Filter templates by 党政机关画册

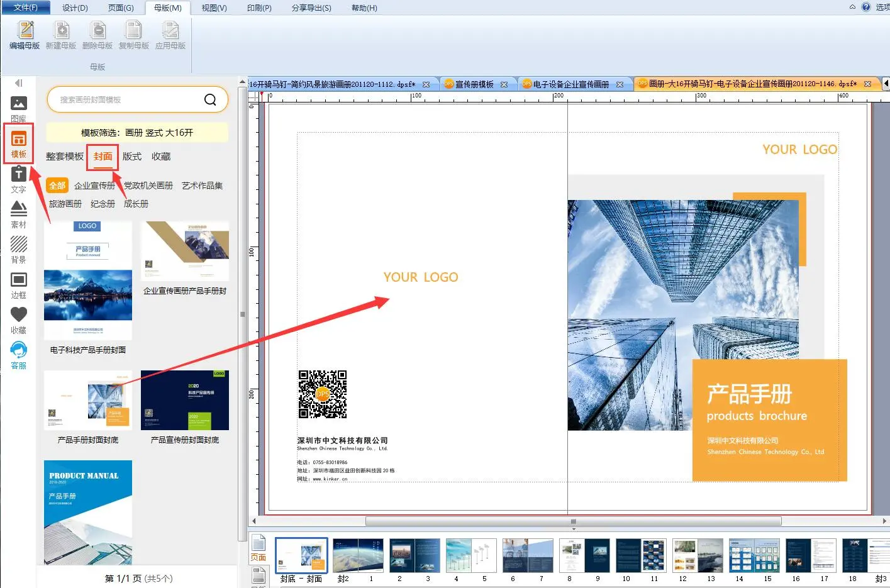coord(148,186)
